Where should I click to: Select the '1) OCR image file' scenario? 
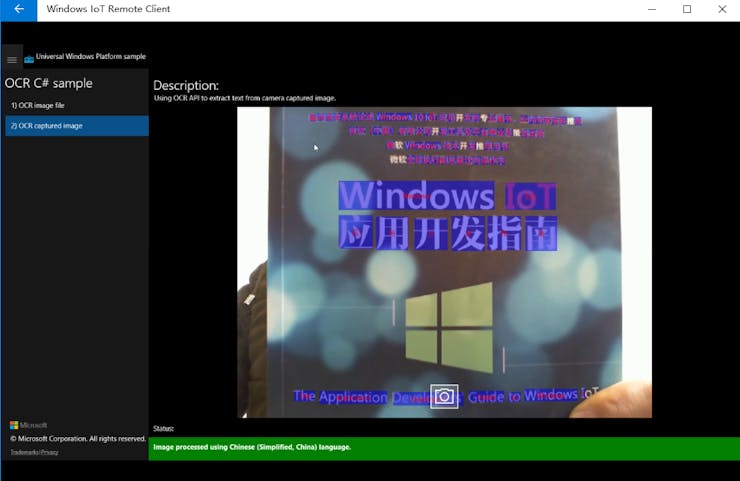click(76, 105)
